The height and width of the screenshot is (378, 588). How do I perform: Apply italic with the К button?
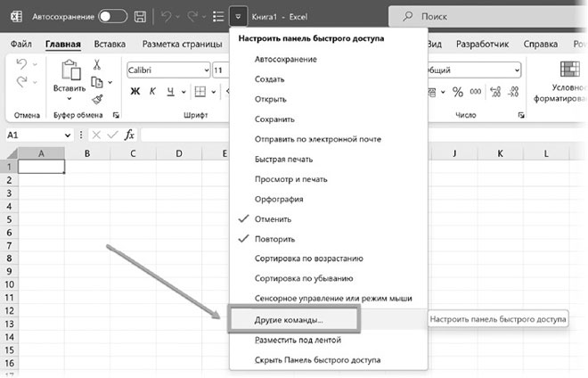point(153,91)
